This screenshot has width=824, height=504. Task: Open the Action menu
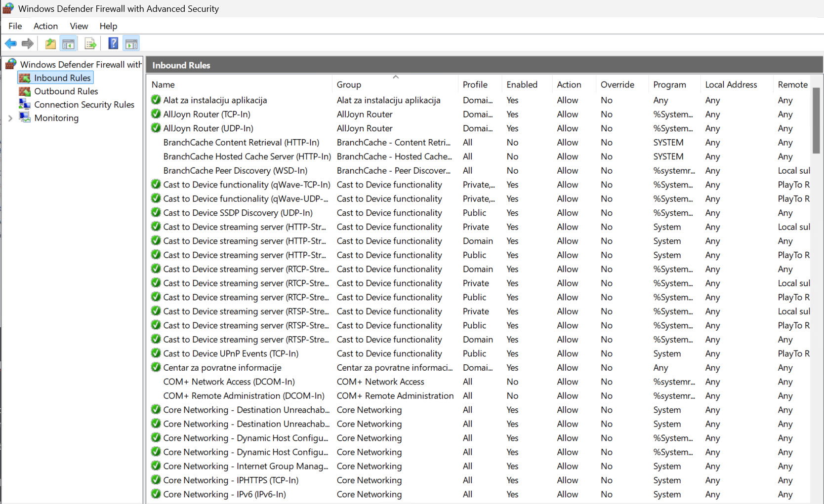point(45,26)
